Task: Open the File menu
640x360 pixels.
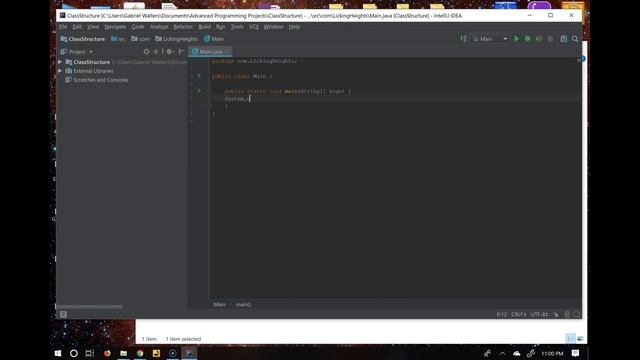Action: click(63, 27)
